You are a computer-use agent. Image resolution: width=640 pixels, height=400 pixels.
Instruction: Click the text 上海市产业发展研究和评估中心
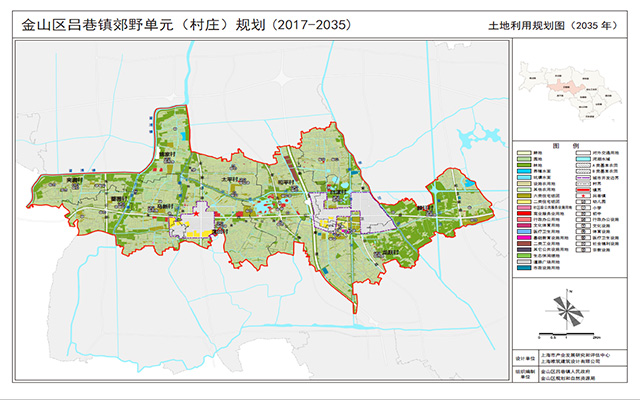(575, 355)
